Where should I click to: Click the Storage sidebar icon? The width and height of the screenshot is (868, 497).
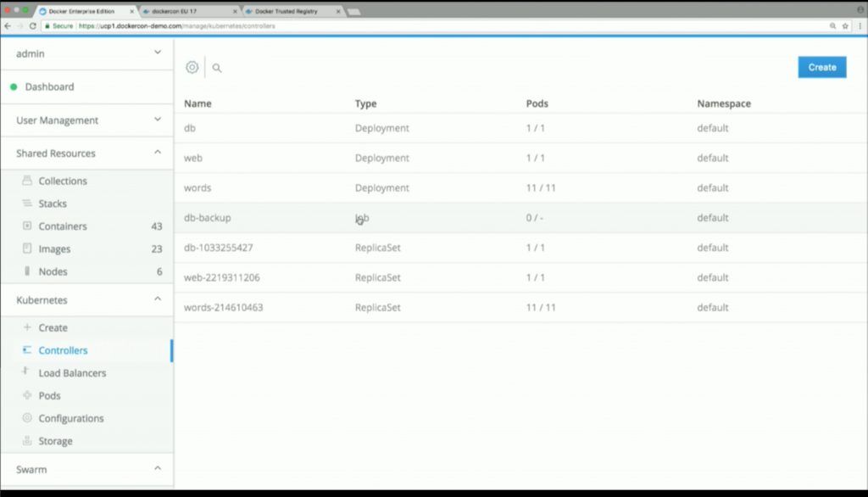[27, 440]
